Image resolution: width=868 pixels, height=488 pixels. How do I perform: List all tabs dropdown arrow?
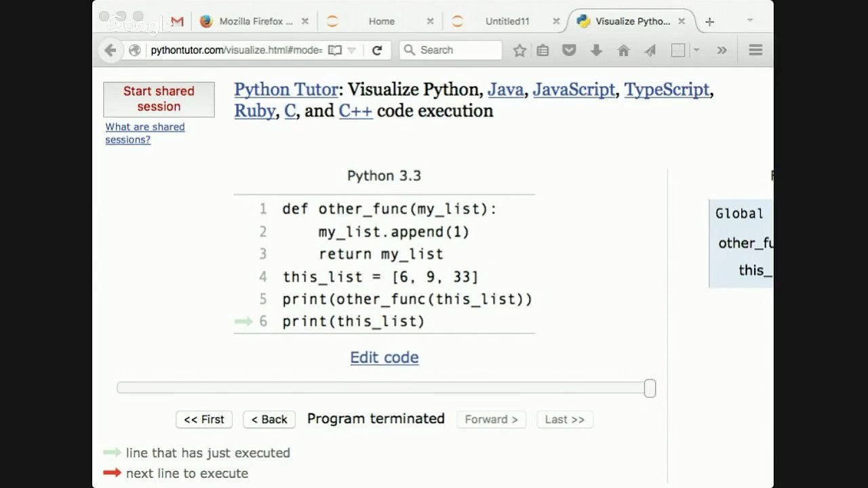click(x=750, y=21)
